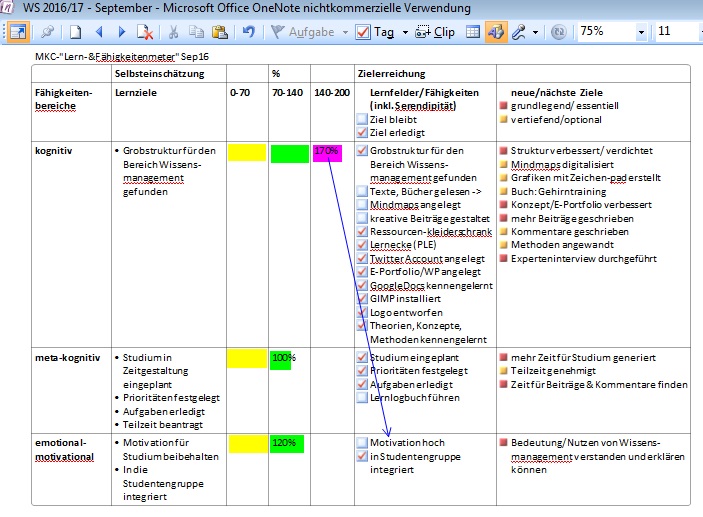
Task: Click the Aufgabe flag icon
Action: [x=278, y=32]
